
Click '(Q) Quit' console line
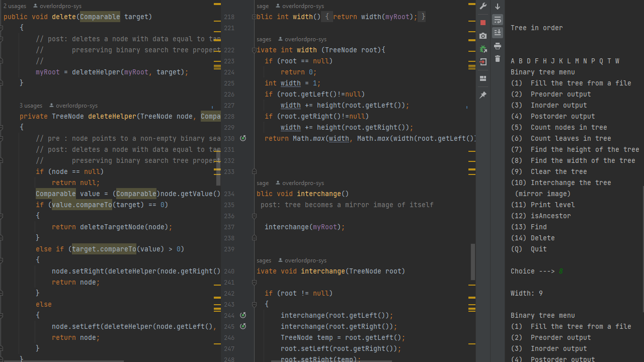(x=529, y=249)
